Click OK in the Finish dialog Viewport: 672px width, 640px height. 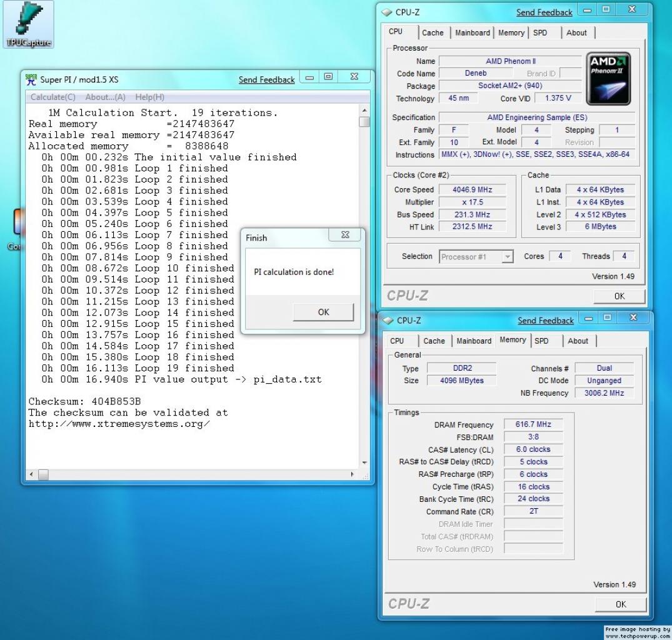(x=324, y=312)
